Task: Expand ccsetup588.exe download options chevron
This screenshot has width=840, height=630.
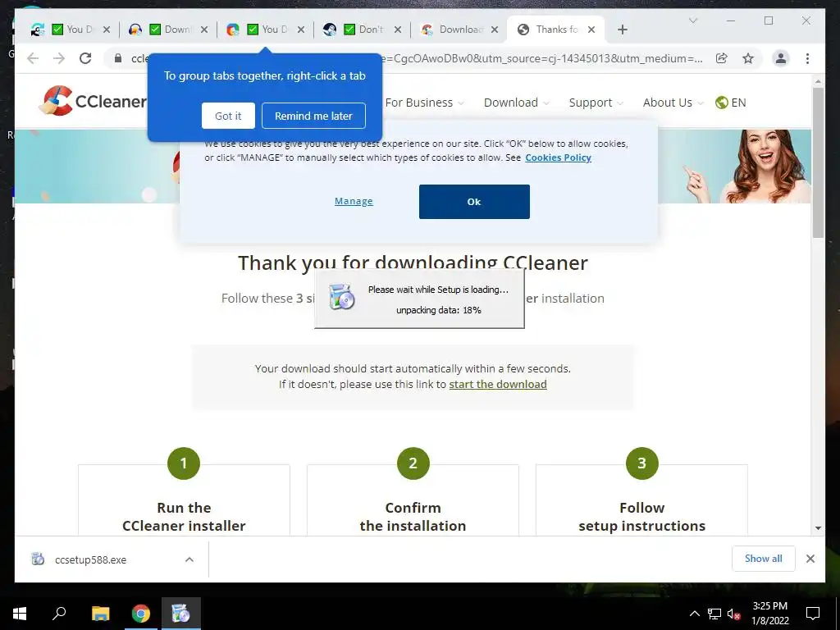Action: 189,559
